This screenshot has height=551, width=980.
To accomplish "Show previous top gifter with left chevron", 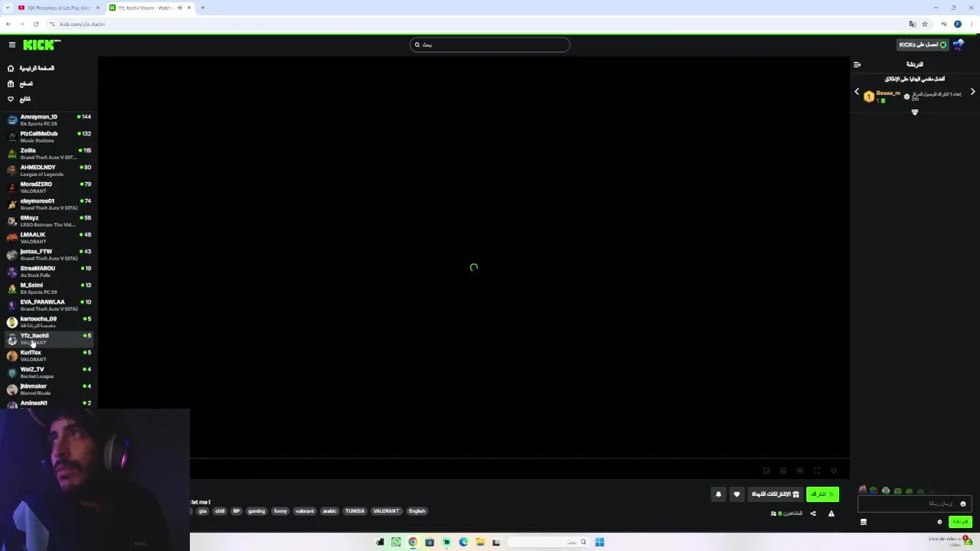I will click(x=857, y=92).
